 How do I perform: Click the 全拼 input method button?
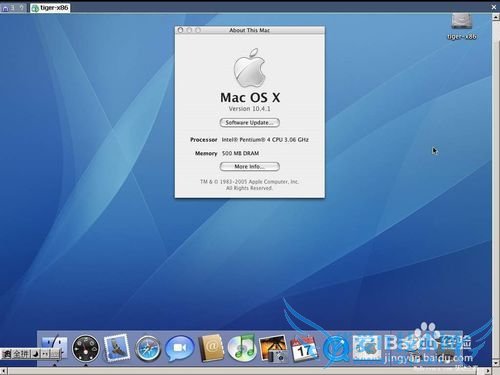(21, 354)
